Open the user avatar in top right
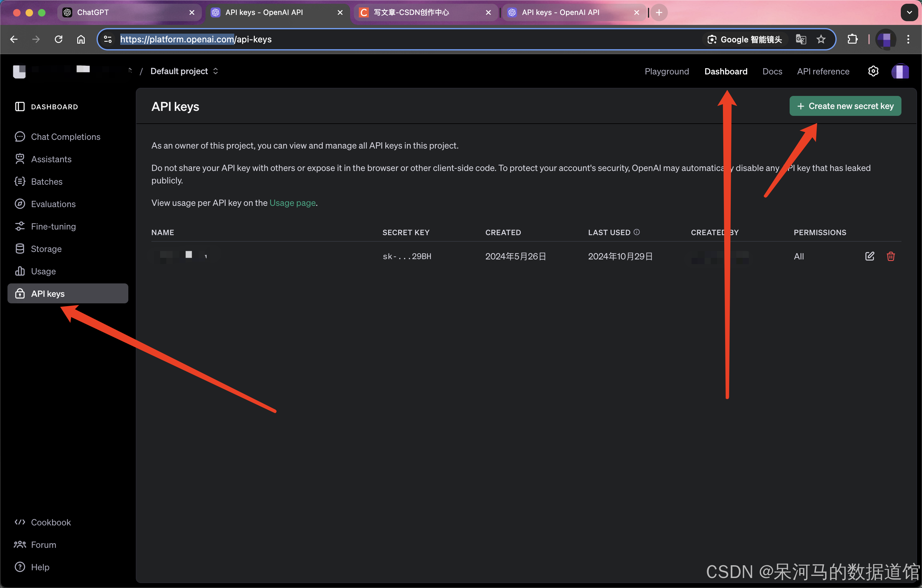 [x=900, y=71]
